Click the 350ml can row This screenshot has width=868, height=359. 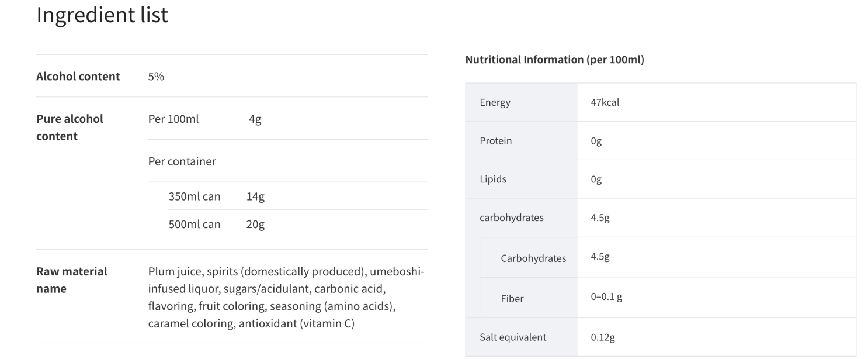(x=298, y=196)
